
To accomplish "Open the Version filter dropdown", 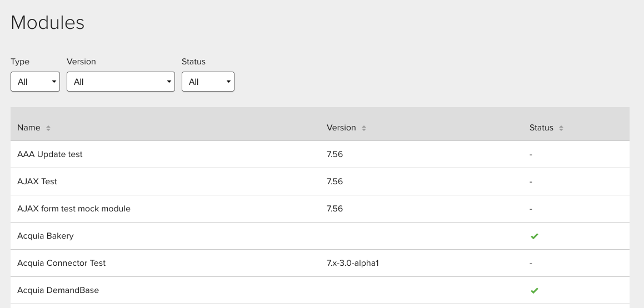I will pyautogui.click(x=121, y=82).
